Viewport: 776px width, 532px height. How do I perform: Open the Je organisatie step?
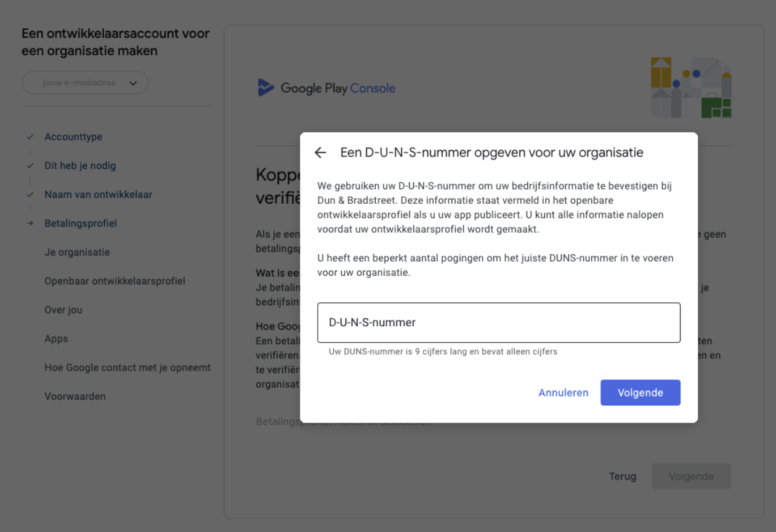[x=77, y=252]
